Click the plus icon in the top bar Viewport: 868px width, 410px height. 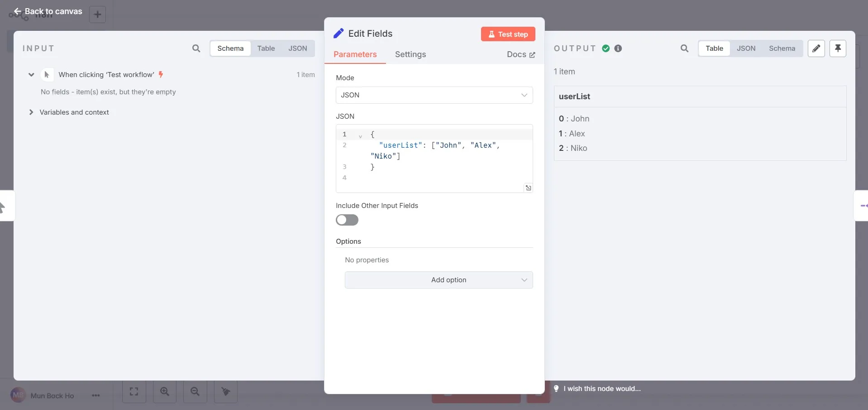click(97, 14)
